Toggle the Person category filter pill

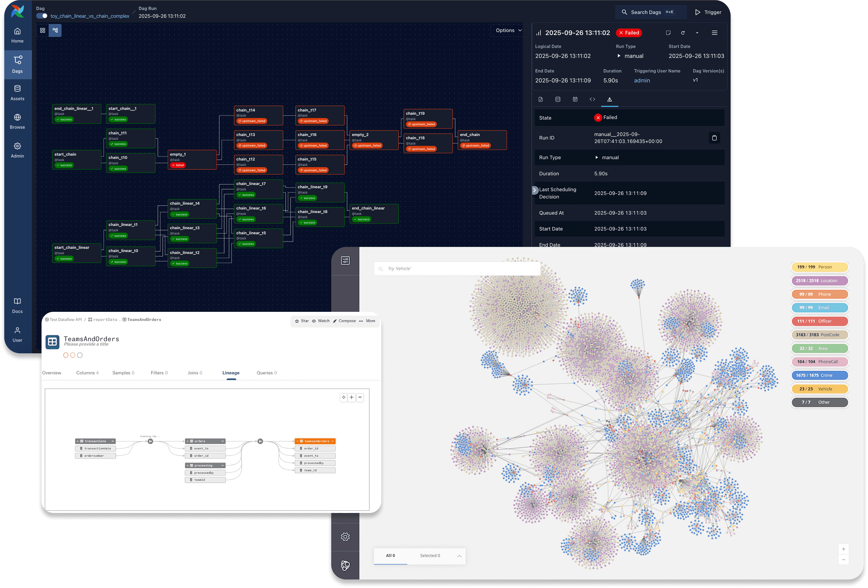(x=820, y=267)
